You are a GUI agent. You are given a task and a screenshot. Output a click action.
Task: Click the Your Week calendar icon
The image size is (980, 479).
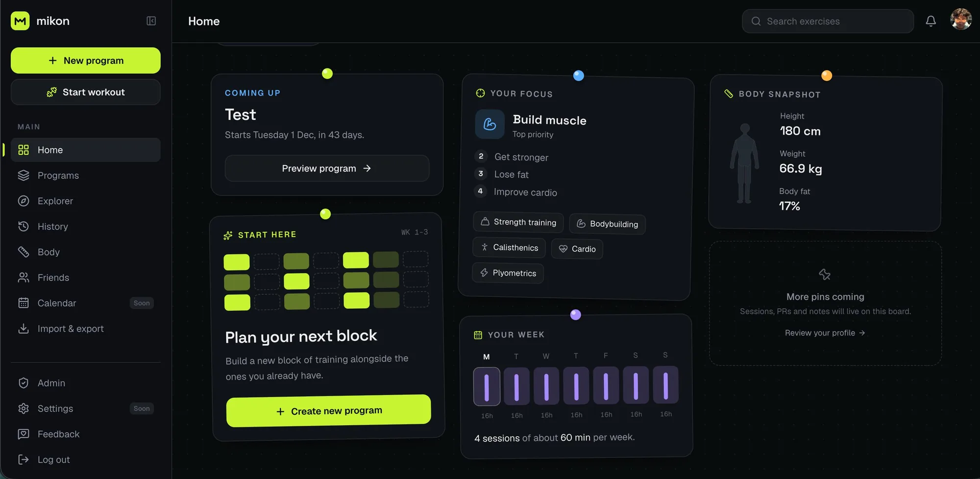coord(478,335)
